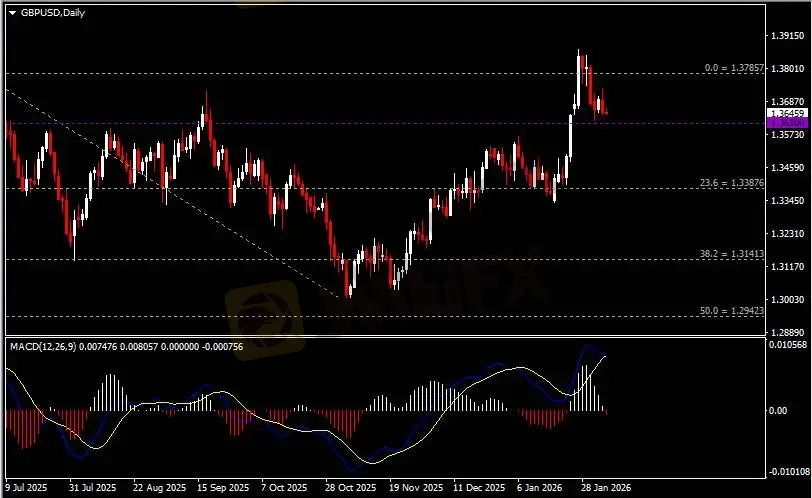Open the GBPUSD chart dropdown triangle
The image size is (812, 498).
coord(12,13)
